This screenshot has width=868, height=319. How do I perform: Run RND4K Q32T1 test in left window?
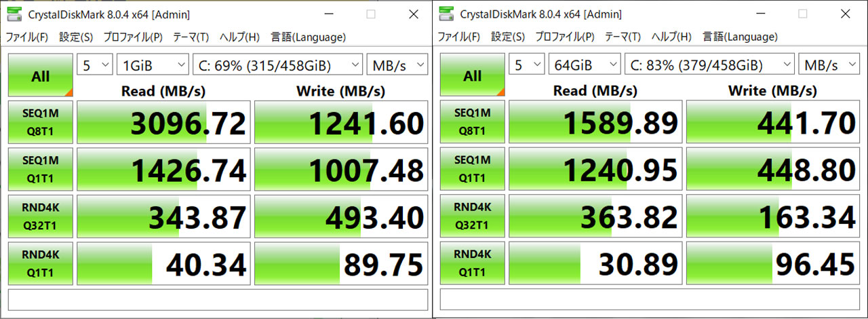[41, 217]
